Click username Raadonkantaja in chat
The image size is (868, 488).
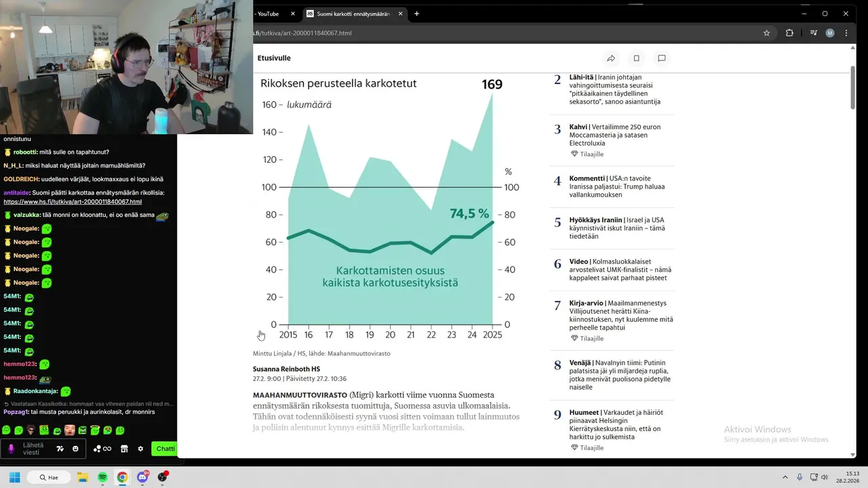(x=35, y=391)
